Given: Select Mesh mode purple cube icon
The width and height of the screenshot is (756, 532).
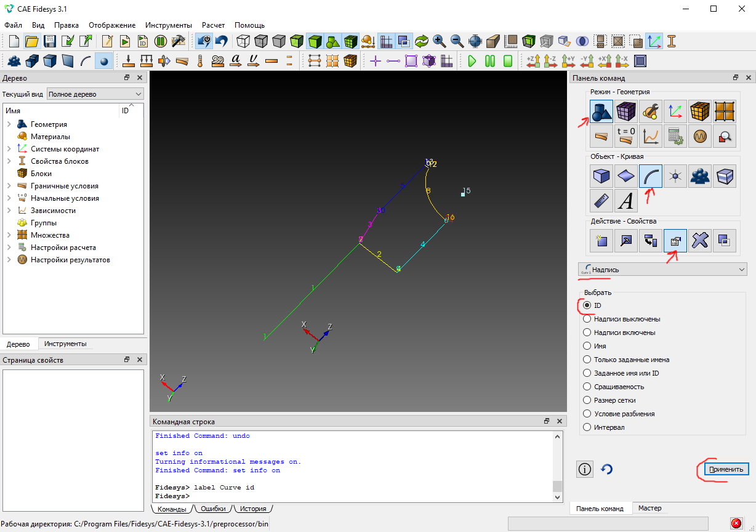Looking at the screenshot, I should click(x=626, y=111).
